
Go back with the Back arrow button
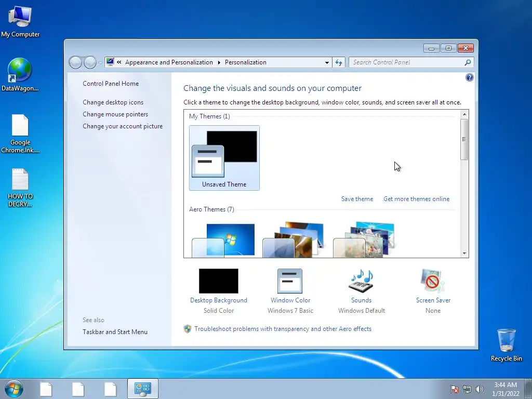[x=75, y=62]
